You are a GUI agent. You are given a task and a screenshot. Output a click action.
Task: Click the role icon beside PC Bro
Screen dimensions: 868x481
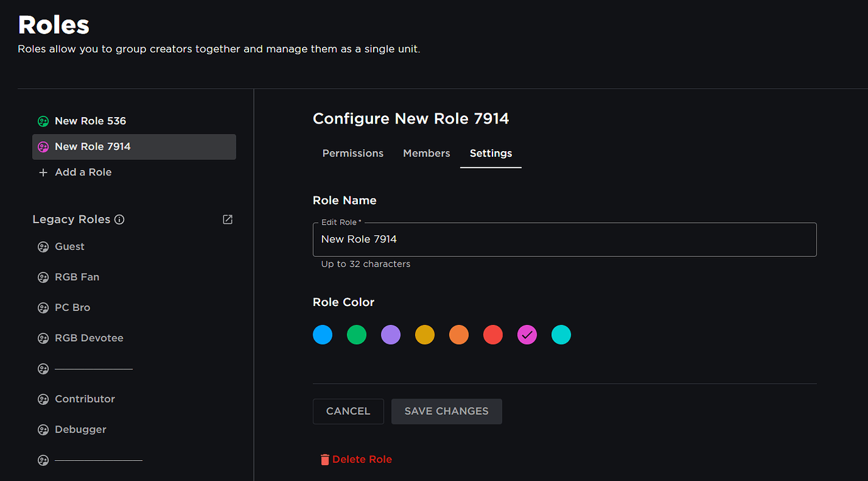coord(43,308)
